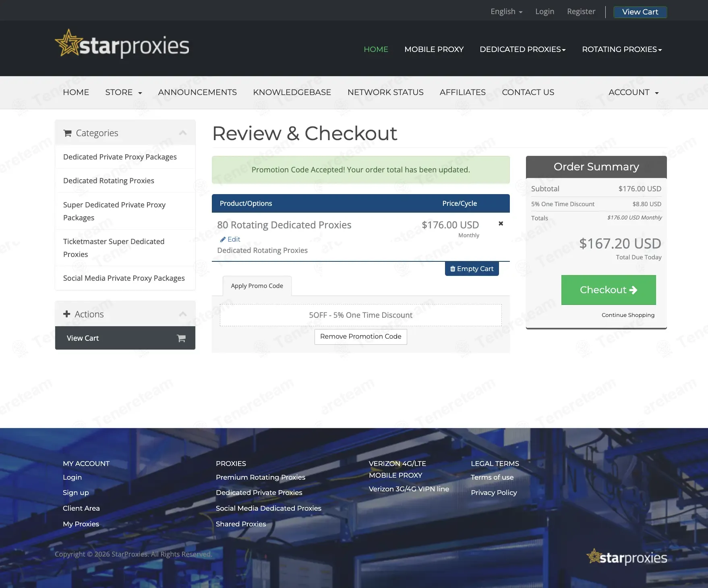Screen dimensions: 708x588
Task: Check the Network Status page
Action: [x=385, y=92]
